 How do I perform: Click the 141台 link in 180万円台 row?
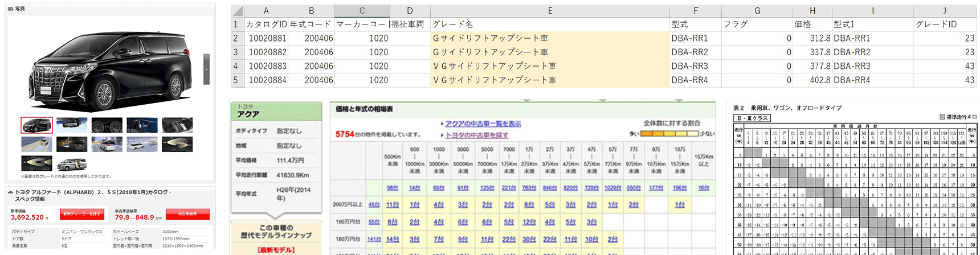pos(374,240)
